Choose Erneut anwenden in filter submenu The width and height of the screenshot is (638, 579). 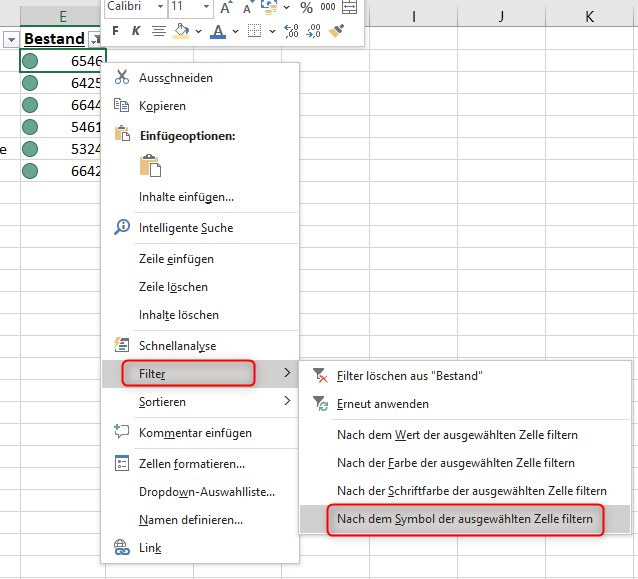[465, 404]
